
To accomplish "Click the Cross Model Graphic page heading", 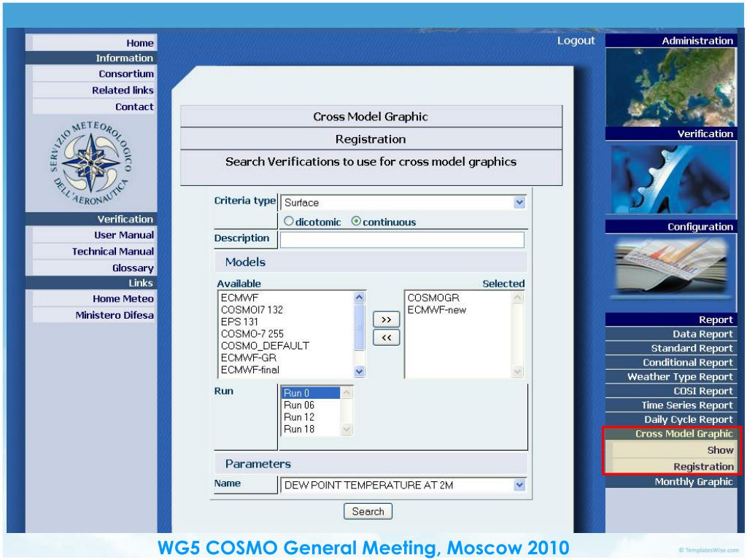I will pos(371,117).
